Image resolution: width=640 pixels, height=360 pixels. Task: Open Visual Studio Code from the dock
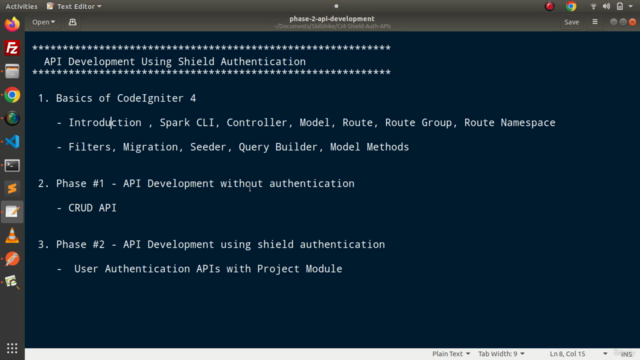click(x=12, y=142)
